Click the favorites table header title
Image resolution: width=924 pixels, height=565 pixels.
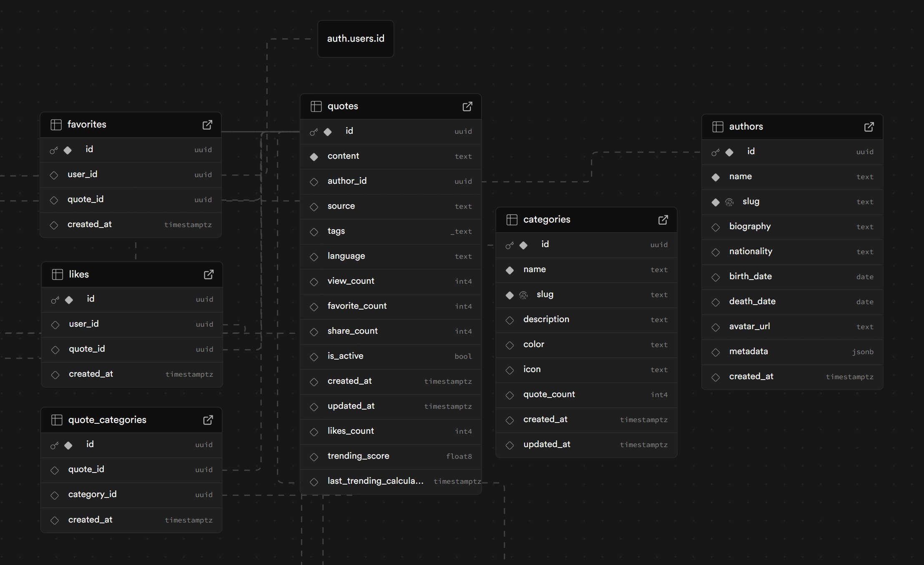click(x=87, y=125)
